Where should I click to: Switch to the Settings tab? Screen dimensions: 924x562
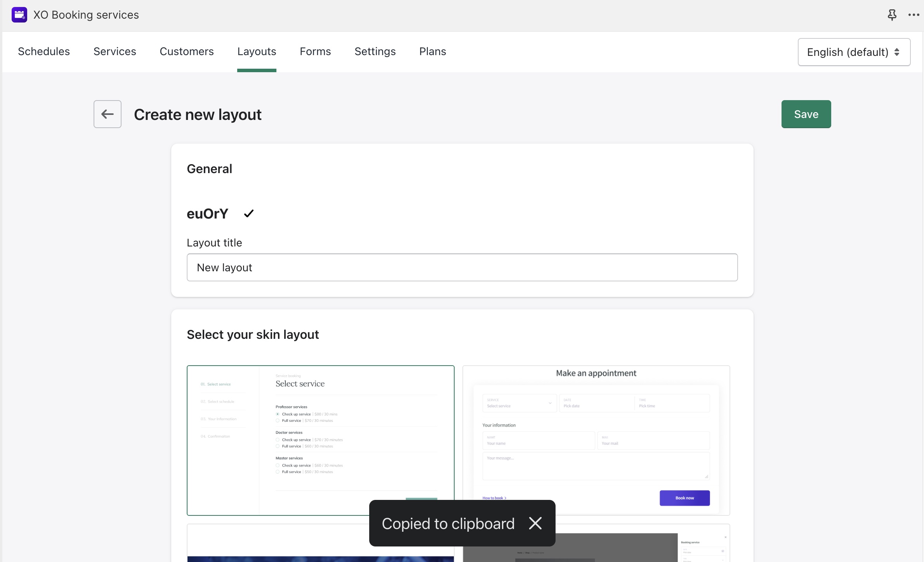coord(375,51)
